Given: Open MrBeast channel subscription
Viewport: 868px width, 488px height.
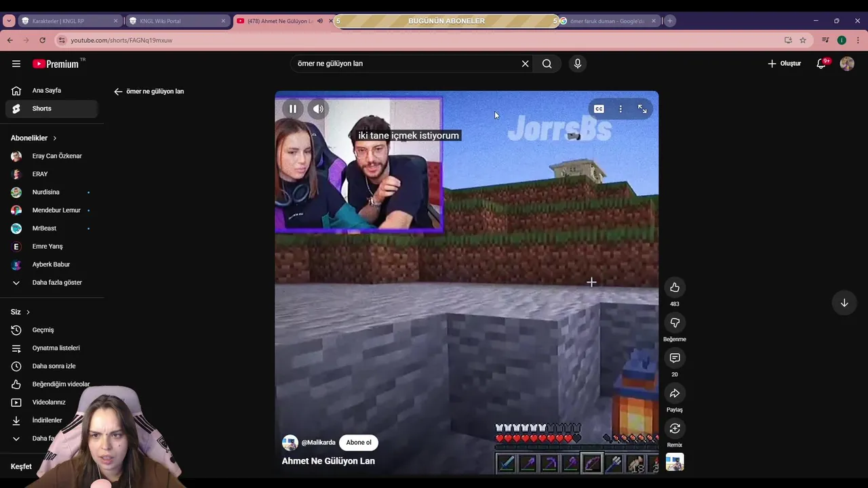Looking at the screenshot, I should (52, 228).
